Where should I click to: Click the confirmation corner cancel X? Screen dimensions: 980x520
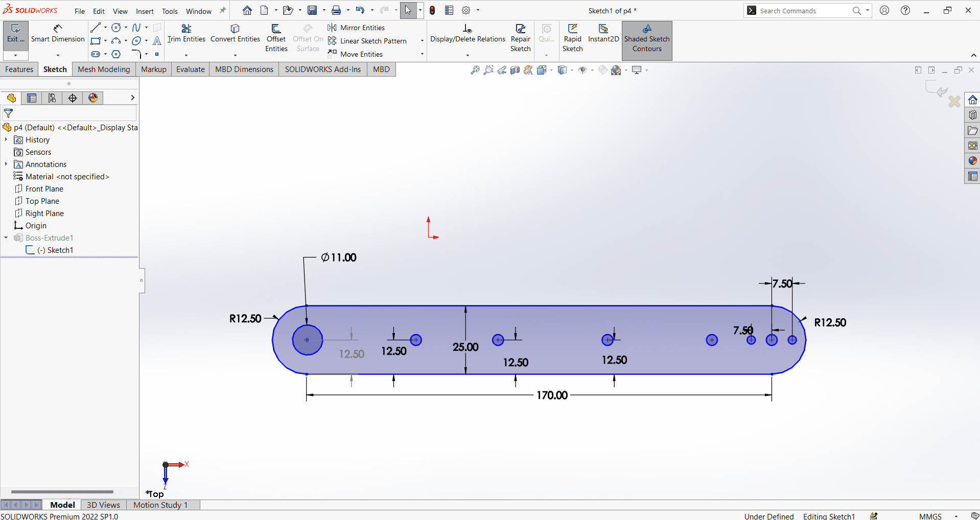click(x=954, y=102)
